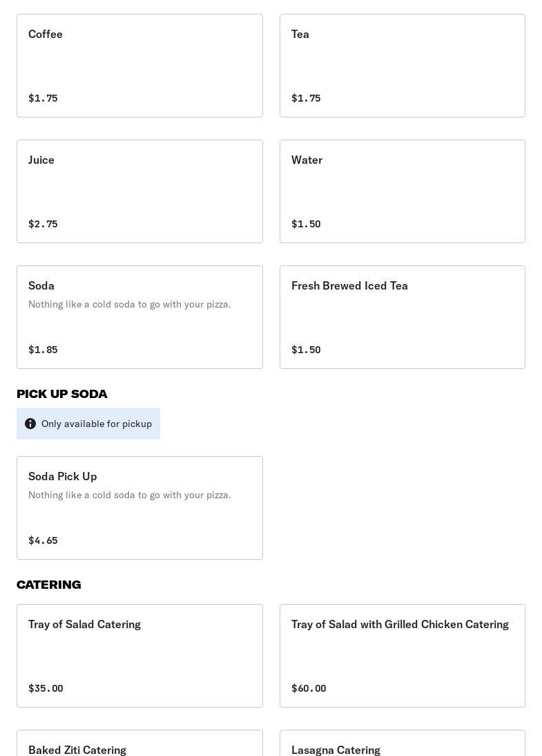The height and width of the screenshot is (756, 542).
Task: Click the $2.75 price under Juice
Action: [43, 224]
